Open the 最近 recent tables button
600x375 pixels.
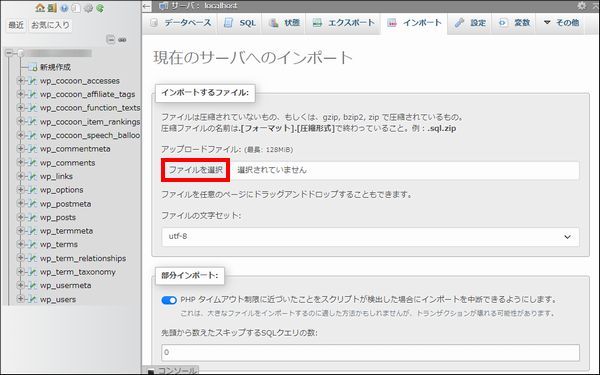click(16, 25)
